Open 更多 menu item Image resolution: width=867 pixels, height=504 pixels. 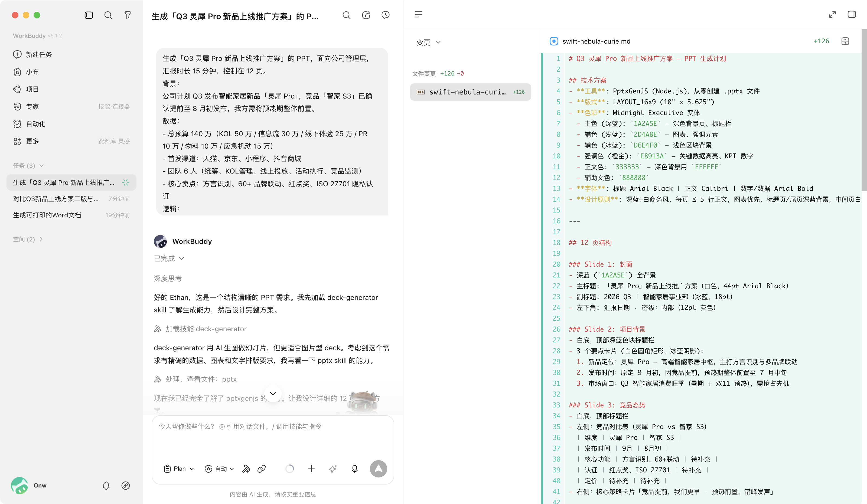[71, 141]
